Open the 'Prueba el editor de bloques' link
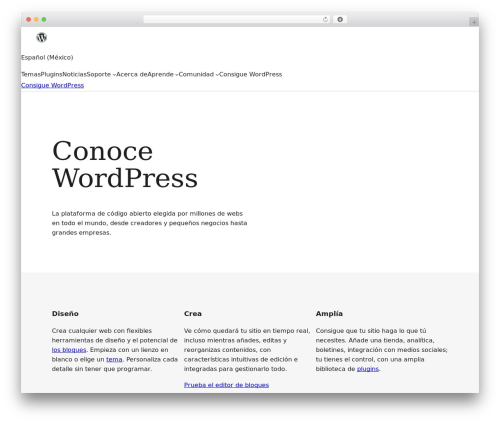The height and width of the screenshot is (423, 500). click(226, 385)
